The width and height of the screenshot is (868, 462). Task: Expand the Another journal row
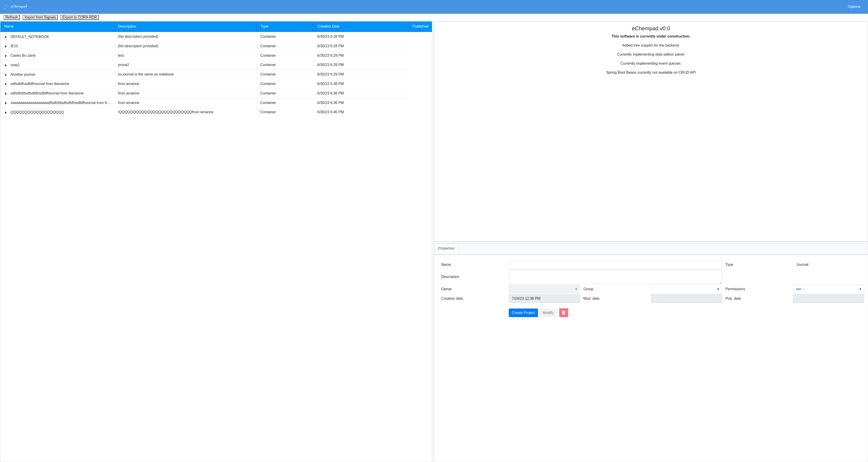tap(6, 74)
